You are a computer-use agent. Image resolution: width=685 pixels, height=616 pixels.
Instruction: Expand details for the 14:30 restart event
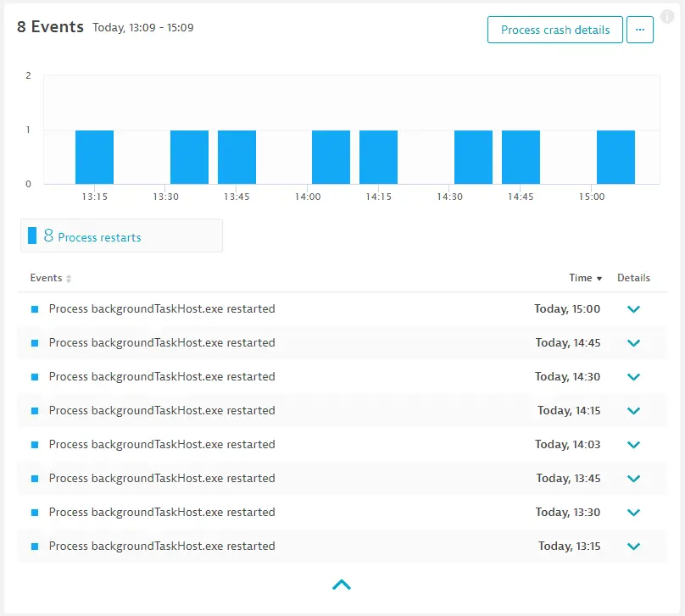click(x=633, y=377)
